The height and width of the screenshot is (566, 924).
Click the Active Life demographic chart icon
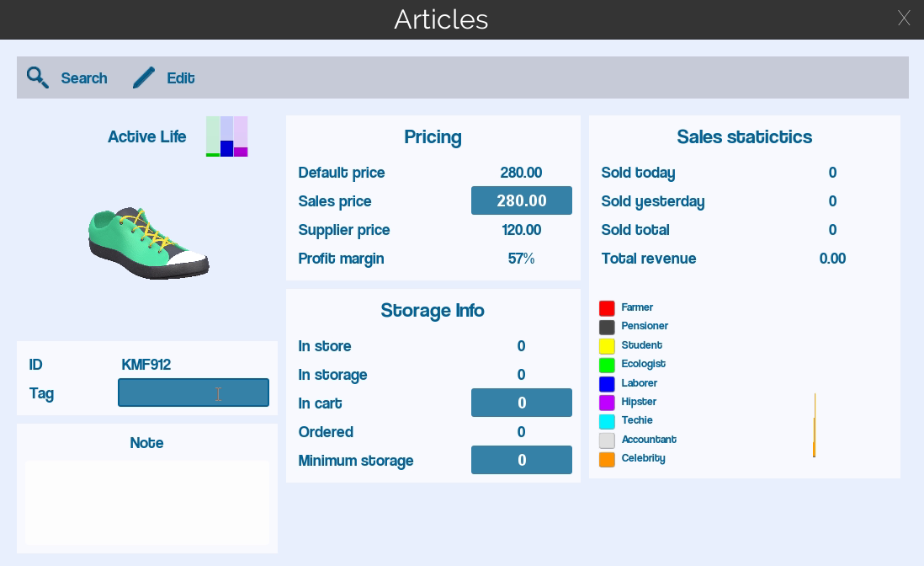coord(227,136)
